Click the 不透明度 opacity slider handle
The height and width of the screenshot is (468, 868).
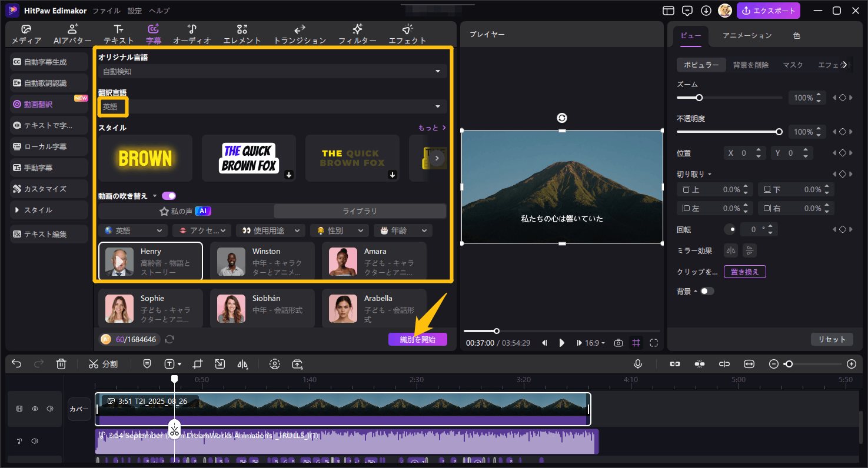coord(779,132)
